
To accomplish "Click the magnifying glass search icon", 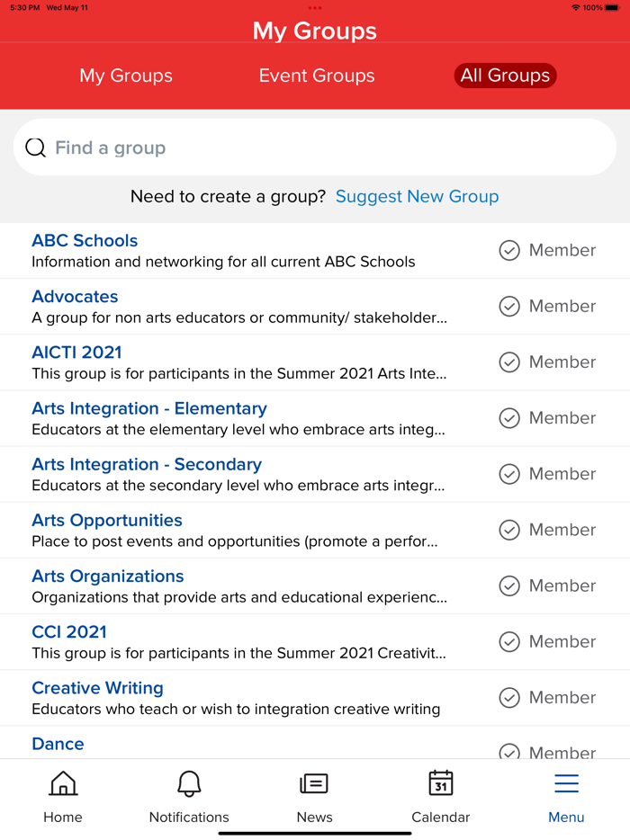I will (35, 147).
